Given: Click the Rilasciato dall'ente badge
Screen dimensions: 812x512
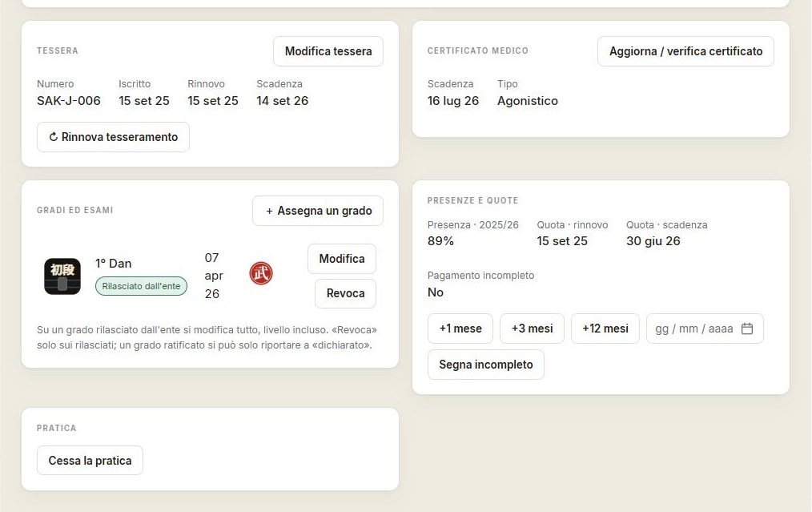Looking at the screenshot, I should click(142, 286).
